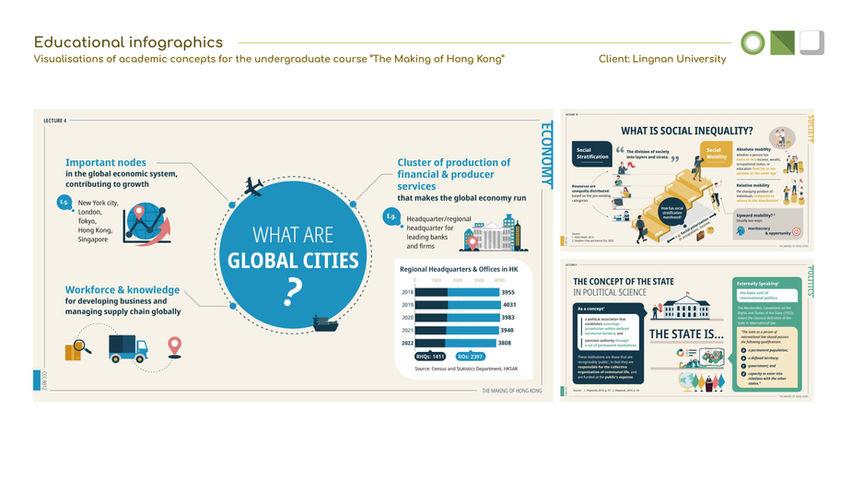Click the Regional Headquarters & Offices in HK title
Image resolution: width=852 pixels, height=479 pixels.
[459, 269]
